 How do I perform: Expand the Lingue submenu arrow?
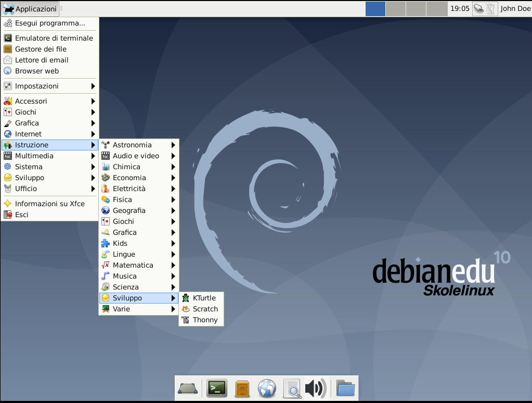[x=173, y=254]
